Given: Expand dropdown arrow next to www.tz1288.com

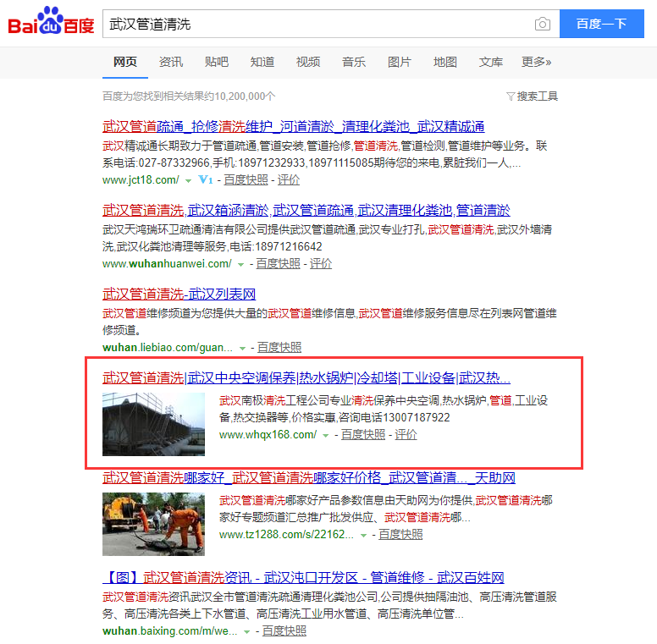Looking at the screenshot, I should pos(363,536).
